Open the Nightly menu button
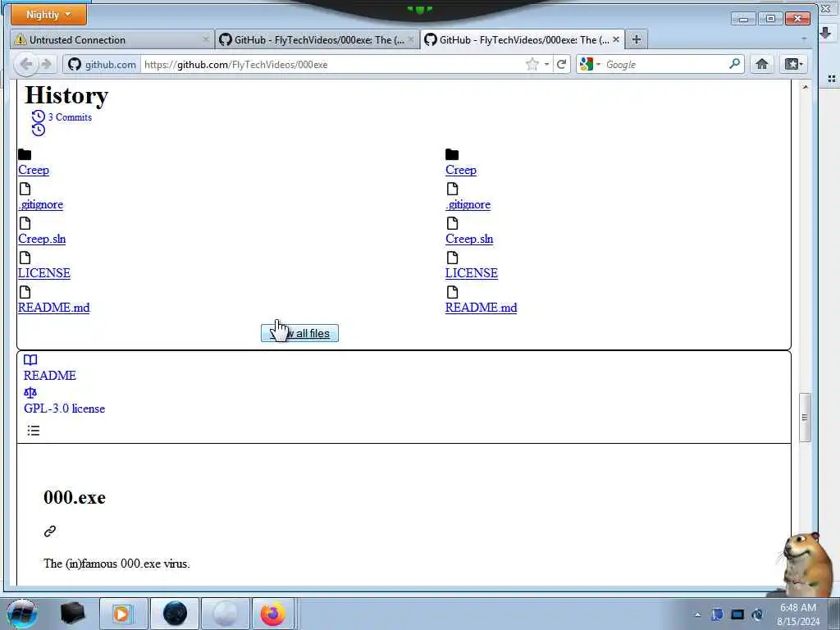 coord(48,15)
